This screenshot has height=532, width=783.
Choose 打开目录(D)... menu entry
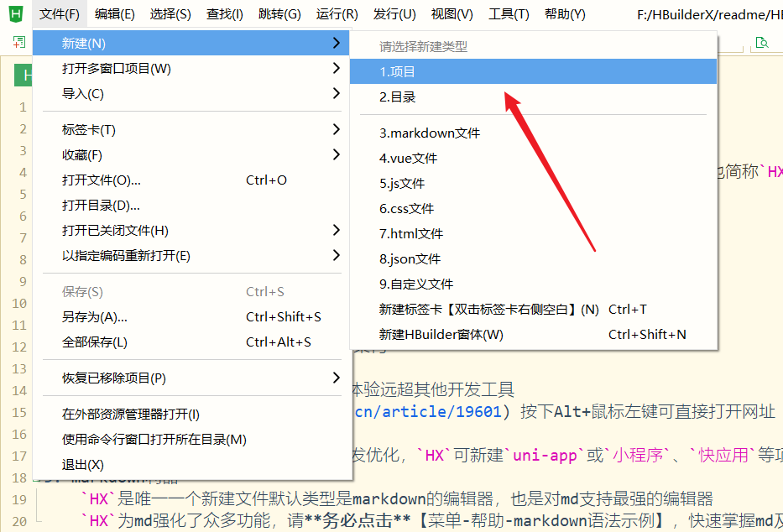pyautogui.click(x=192, y=205)
